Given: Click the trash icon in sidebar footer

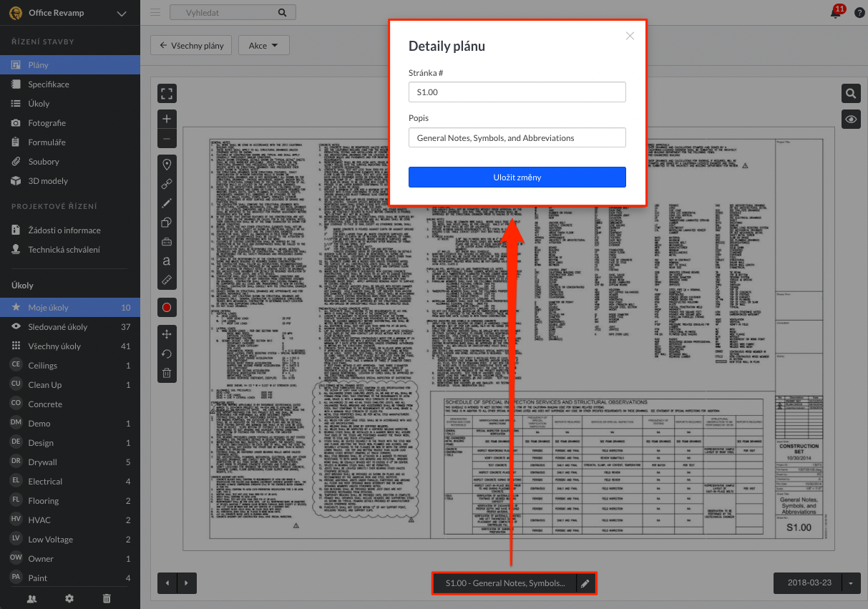Looking at the screenshot, I should click(x=107, y=598).
